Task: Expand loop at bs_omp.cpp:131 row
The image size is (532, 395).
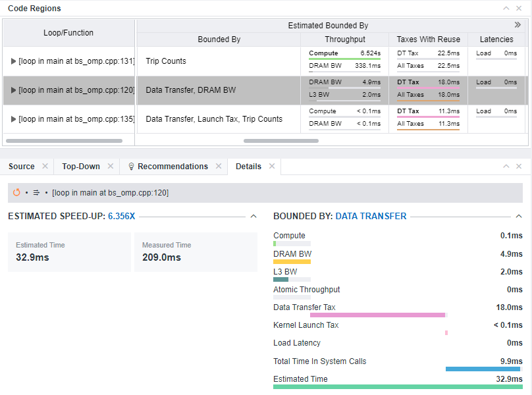Action: [x=14, y=61]
